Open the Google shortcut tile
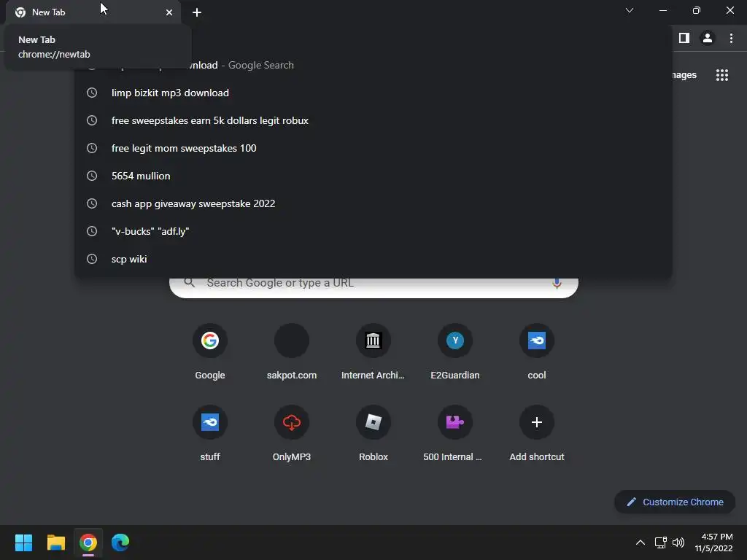This screenshot has height=560, width=747. coord(210,352)
